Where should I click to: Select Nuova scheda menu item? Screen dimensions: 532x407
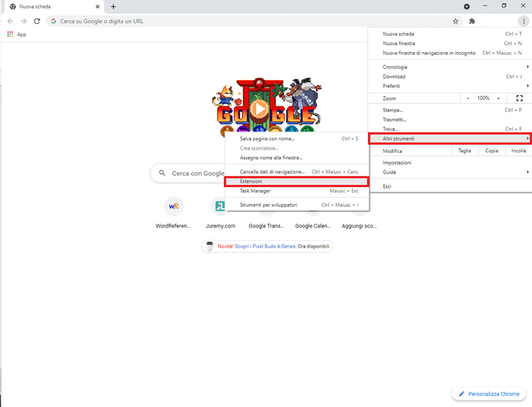coord(450,34)
